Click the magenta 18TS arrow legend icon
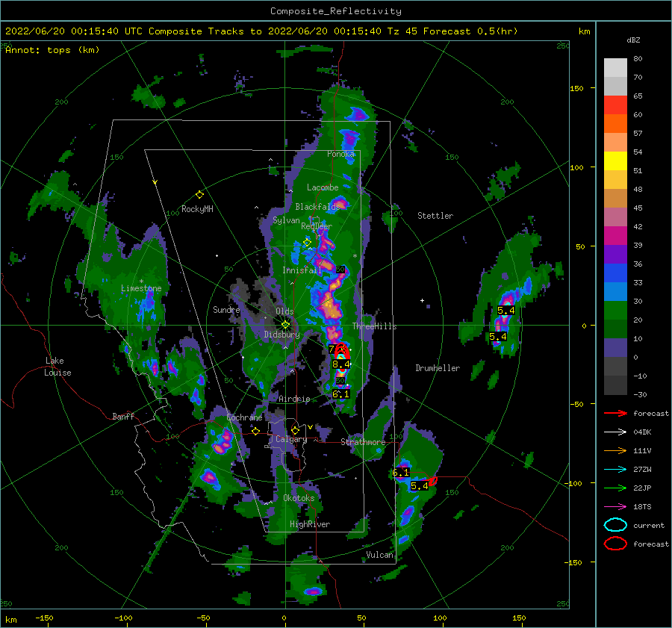 coord(615,507)
